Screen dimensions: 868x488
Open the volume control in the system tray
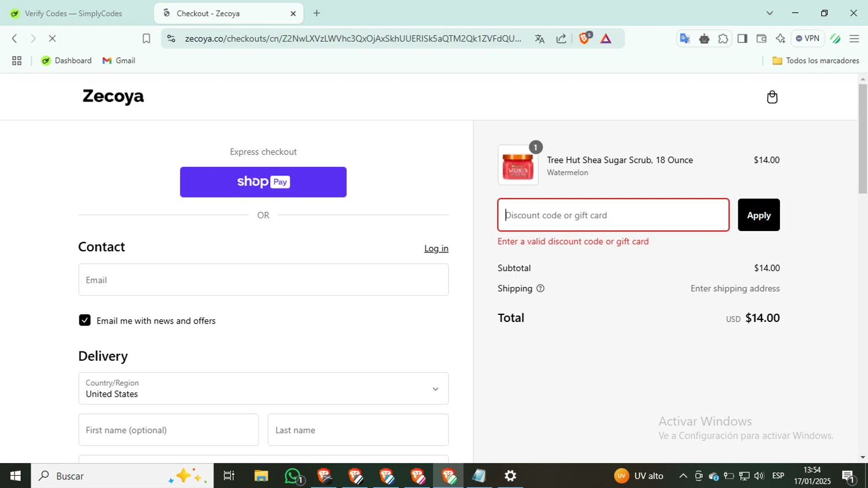[759, 476]
